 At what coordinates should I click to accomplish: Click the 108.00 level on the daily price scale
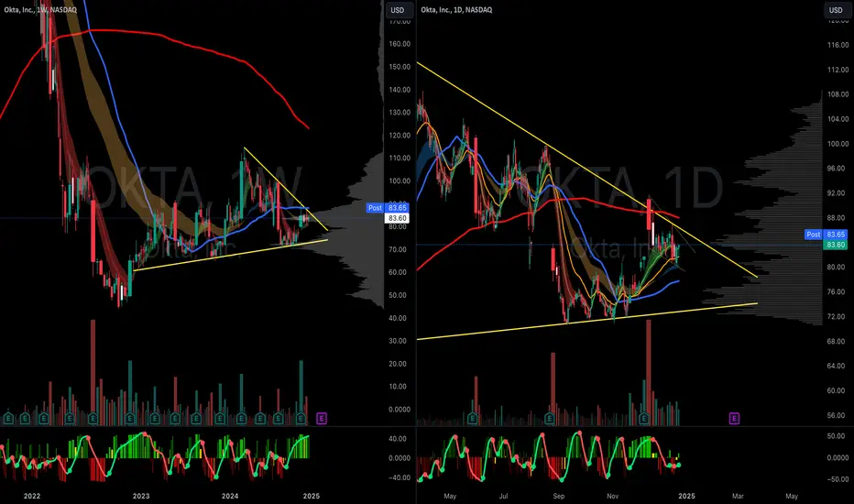tap(838, 94)
